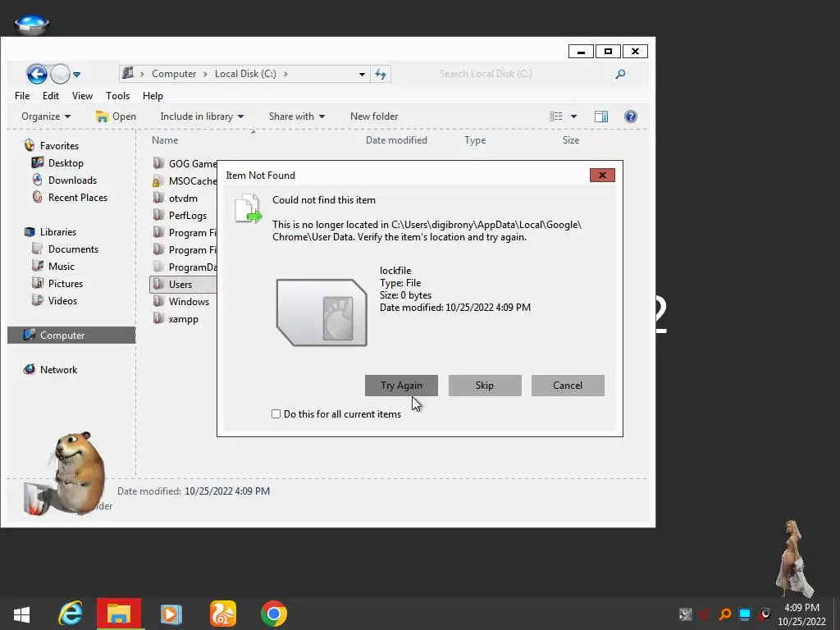Expand Include in library dropdown
The height and width of the screenshot is (630, 840).
(202, 116)
